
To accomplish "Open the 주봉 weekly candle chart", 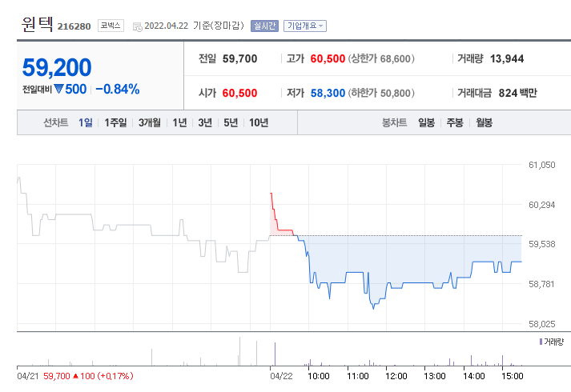I will click(455, 122).
